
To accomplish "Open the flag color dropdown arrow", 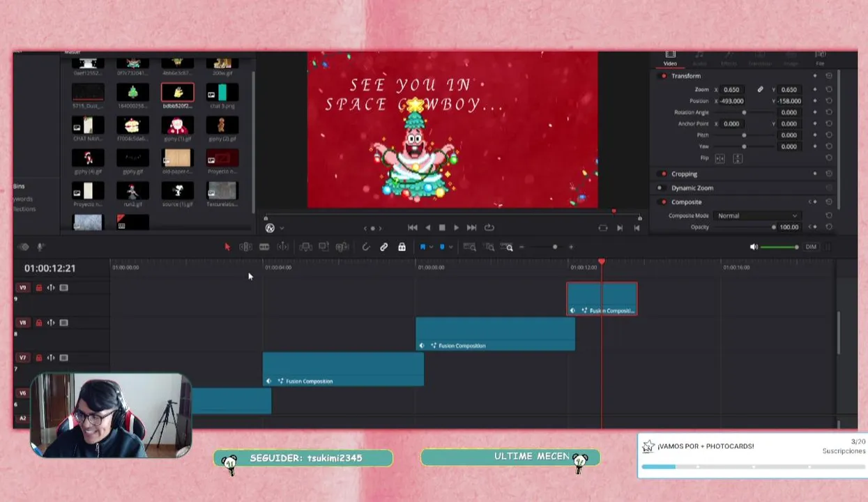I will pyautogui.click(x=431, y=248).
